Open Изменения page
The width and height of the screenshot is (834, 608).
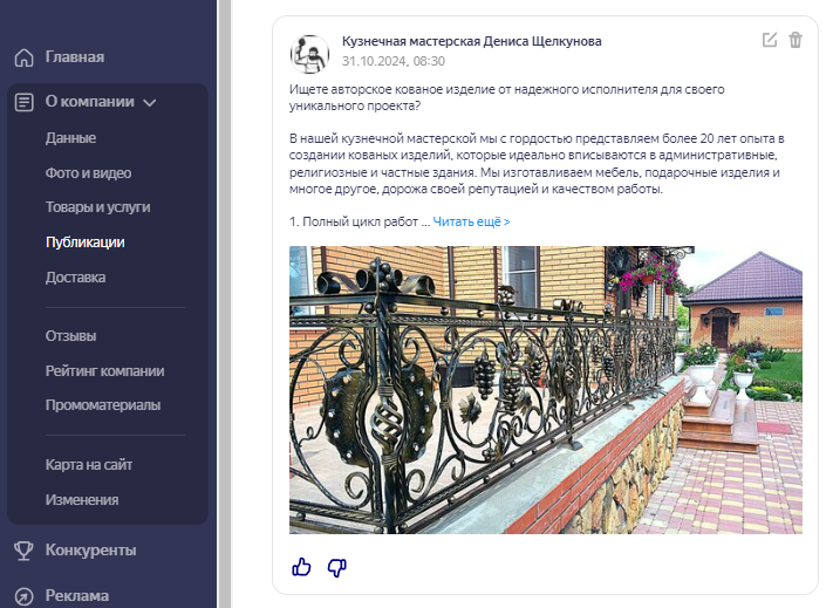81,500
